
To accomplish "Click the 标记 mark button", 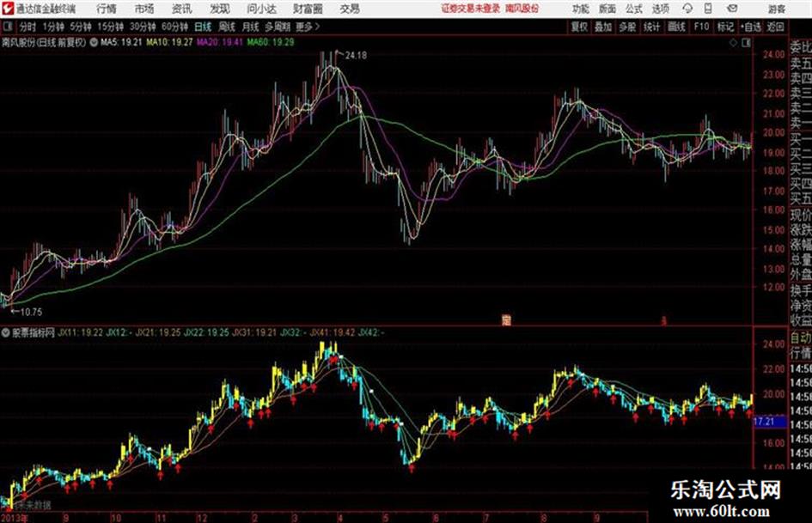I will 725,27.
